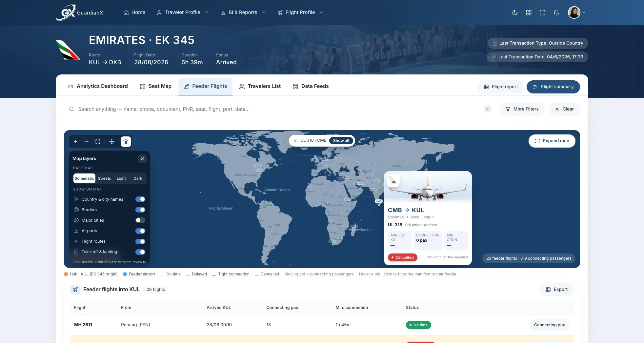The image size is (644, 343).
Task: Toggle Airports layer switch
Action: (140, 231)
